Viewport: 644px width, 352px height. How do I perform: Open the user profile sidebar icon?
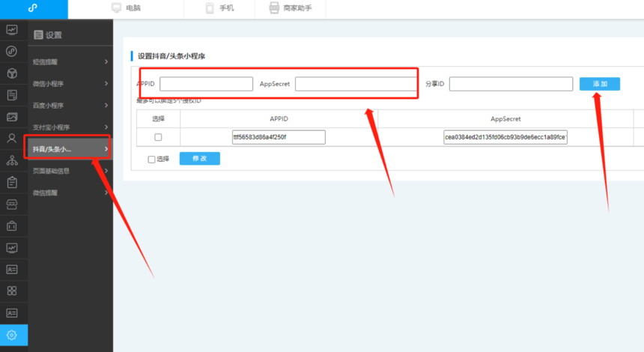12,139
